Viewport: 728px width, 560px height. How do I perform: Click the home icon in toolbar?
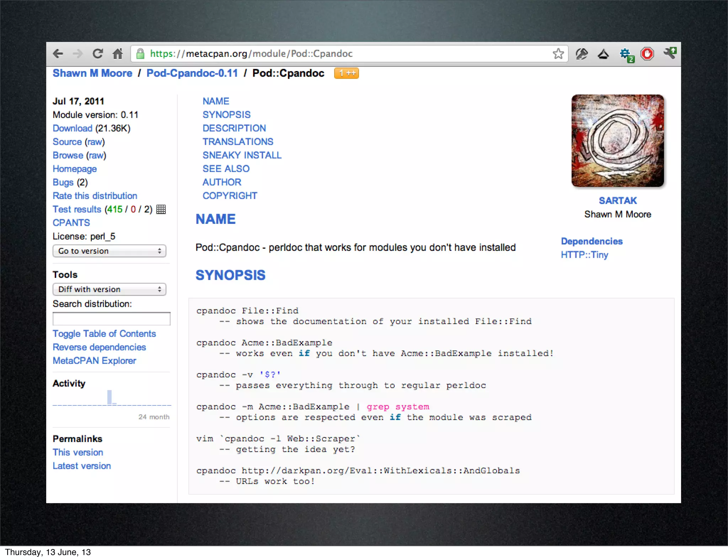coord(118,54)
